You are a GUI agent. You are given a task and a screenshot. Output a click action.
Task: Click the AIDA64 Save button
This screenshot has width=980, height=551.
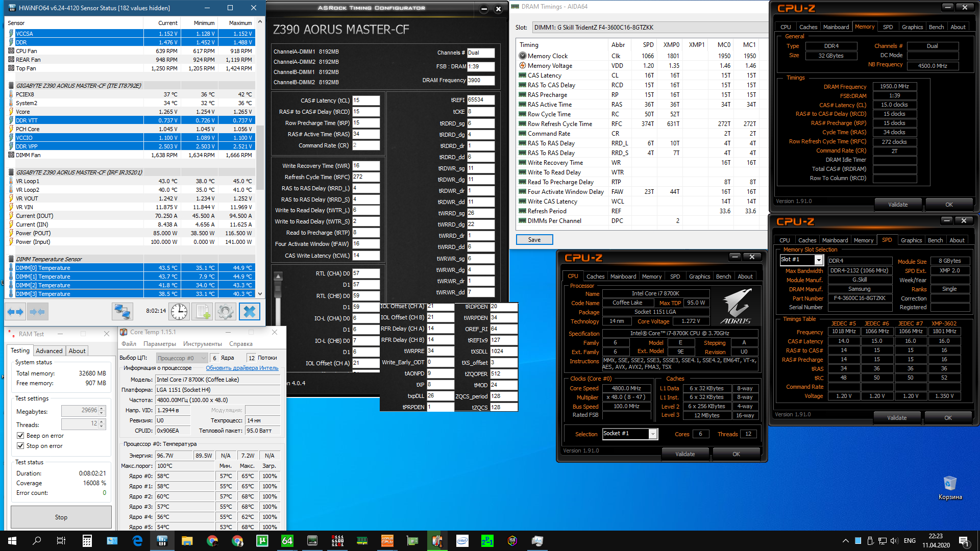(x=534, y=240)
